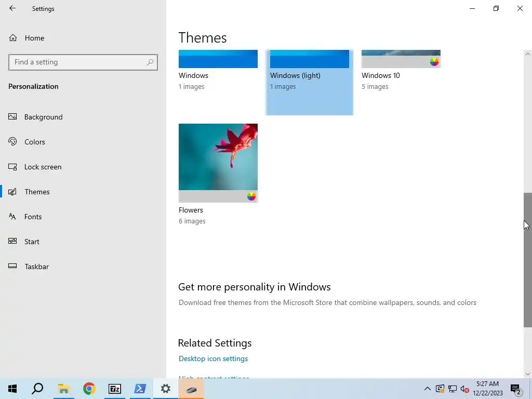The width and height of the screenshot is (532, 399).
Task: Click the muted volume tray icon
Action: coord(464,389)
